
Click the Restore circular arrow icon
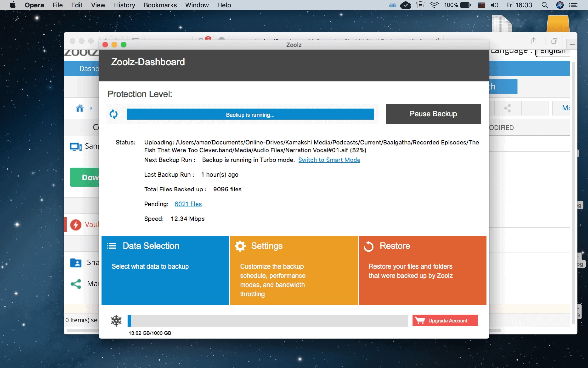(369, 246)
